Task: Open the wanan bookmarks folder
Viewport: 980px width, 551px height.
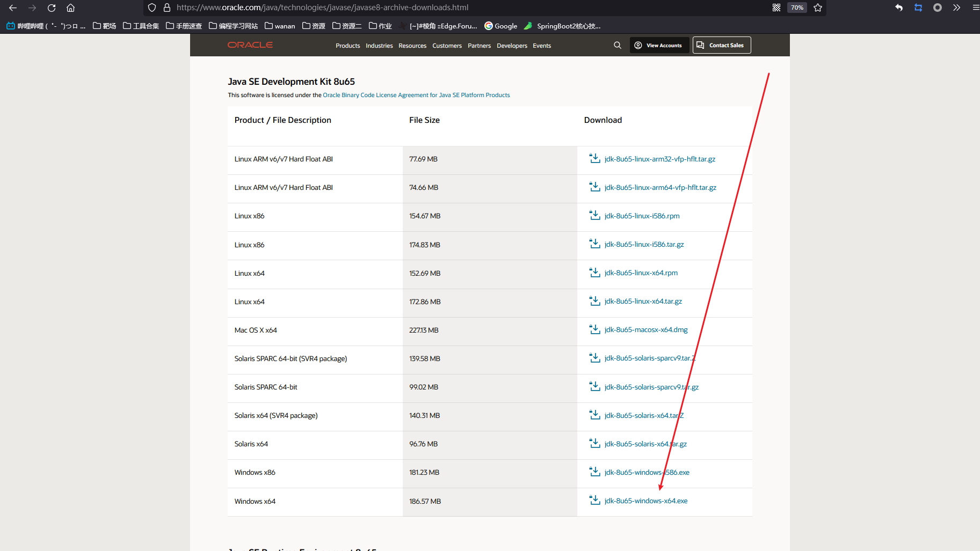Action: (x=280, y=26)
